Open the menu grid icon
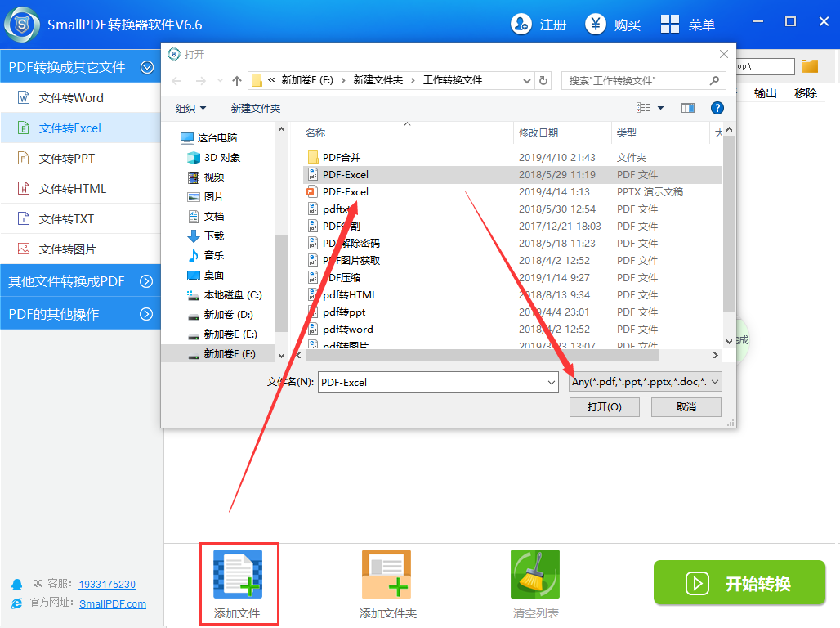This screenshot has width=840, height=628. (670, 25)
